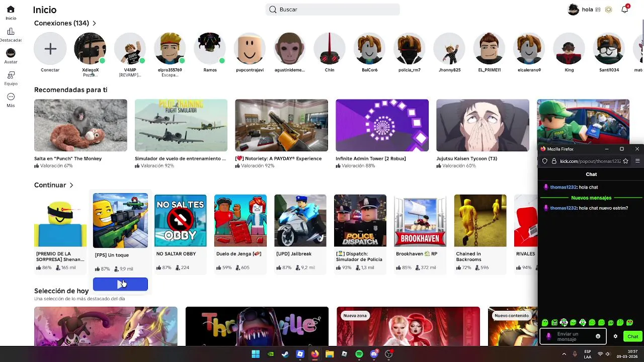
Task: Expand system tray hidden icons chevron
Action: tap(564, 354)
